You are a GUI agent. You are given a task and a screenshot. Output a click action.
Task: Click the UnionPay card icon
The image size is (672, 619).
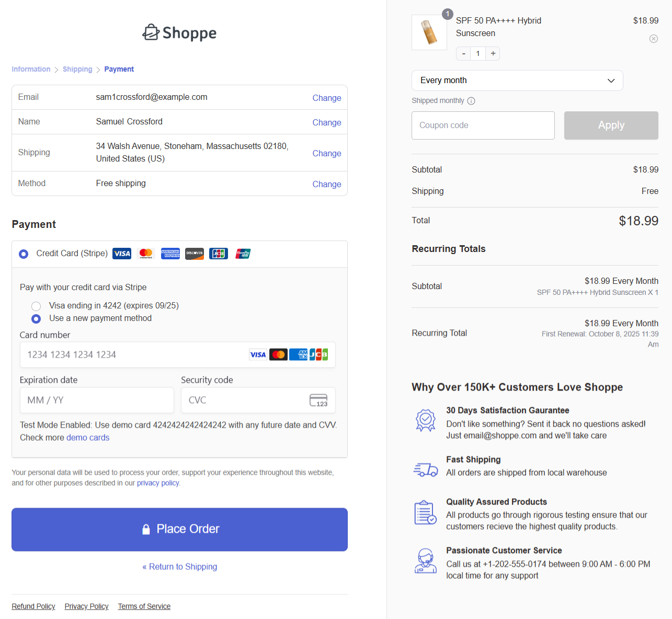coord(243,254)
